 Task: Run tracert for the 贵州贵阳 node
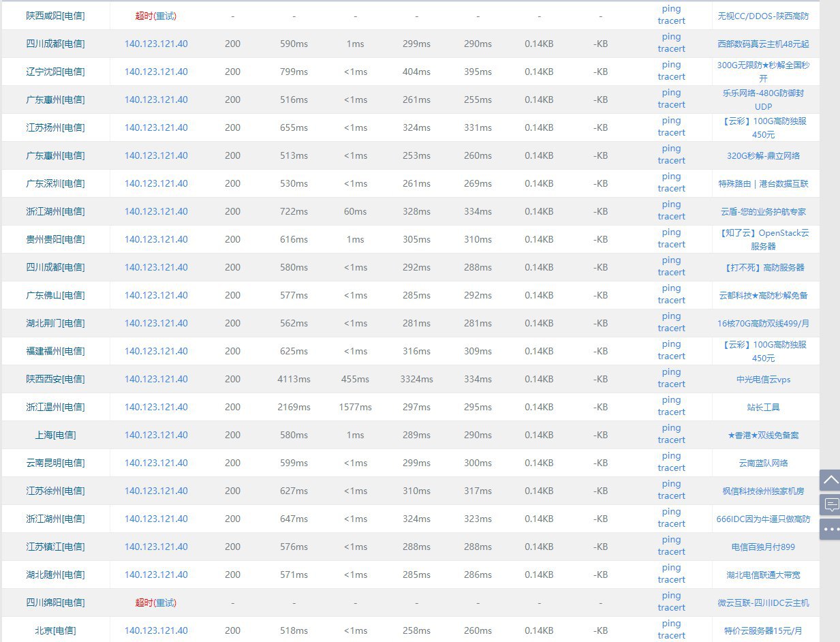click(671, 245)
